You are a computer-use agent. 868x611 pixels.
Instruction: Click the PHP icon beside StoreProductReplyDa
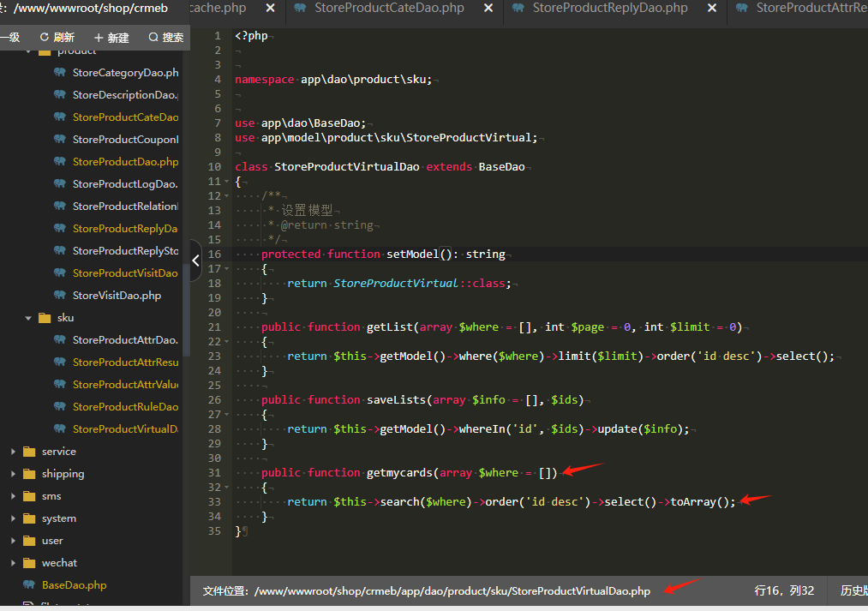(x=60, y=228)
